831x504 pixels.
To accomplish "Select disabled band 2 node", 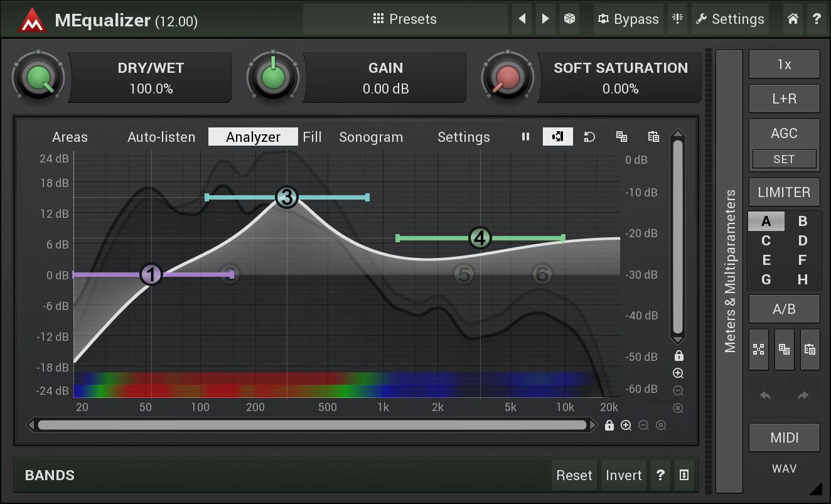I will (229, 274).
